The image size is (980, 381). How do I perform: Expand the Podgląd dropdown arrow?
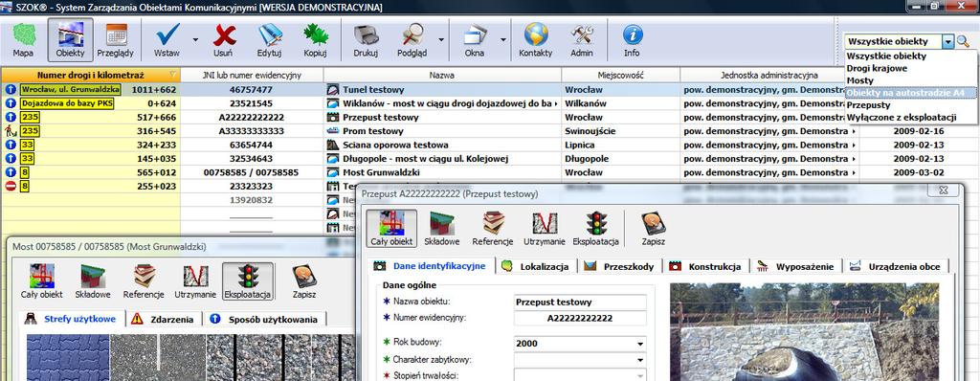(441, 40)
